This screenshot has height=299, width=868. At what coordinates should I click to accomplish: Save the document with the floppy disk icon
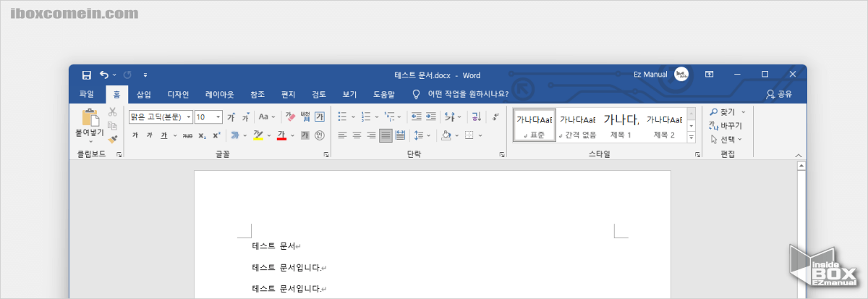click(87, 75)
